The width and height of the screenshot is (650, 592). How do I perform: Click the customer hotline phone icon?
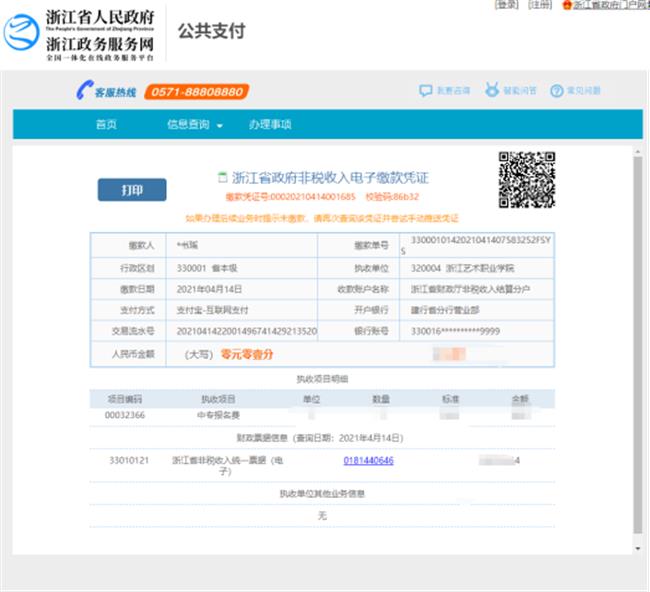tap(84, 91)
